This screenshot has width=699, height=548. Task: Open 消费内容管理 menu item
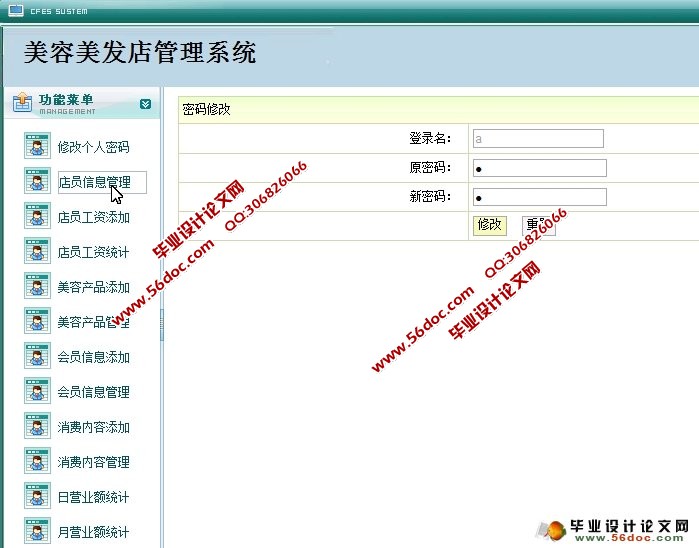click(x=93, y=462)
